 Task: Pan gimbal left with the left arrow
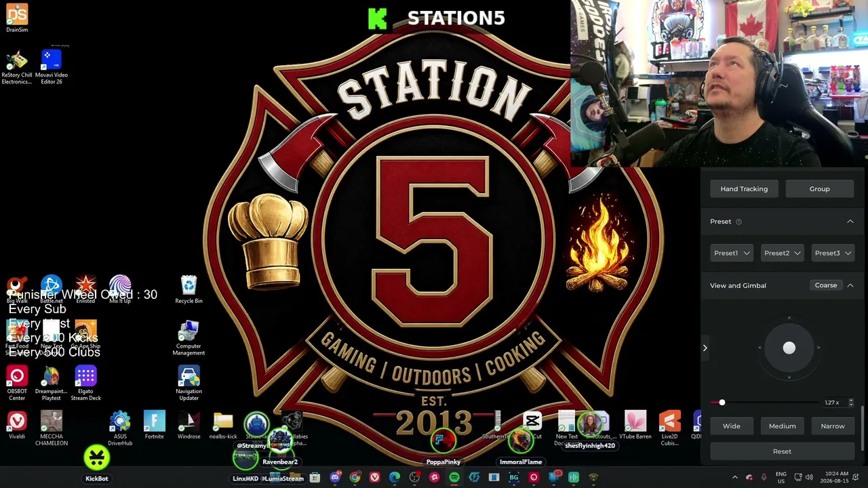click(x=759, y=348)
